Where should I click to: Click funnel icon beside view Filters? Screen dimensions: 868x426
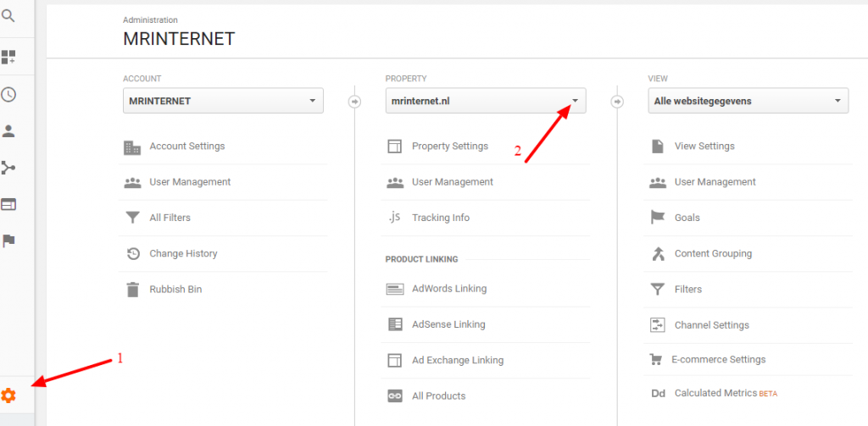[657, 290]
